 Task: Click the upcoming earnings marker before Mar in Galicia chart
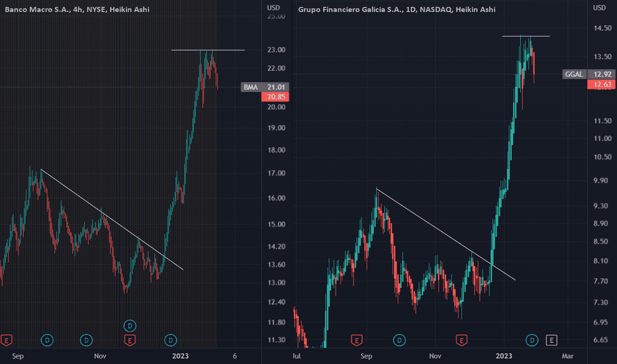(551, 340)
